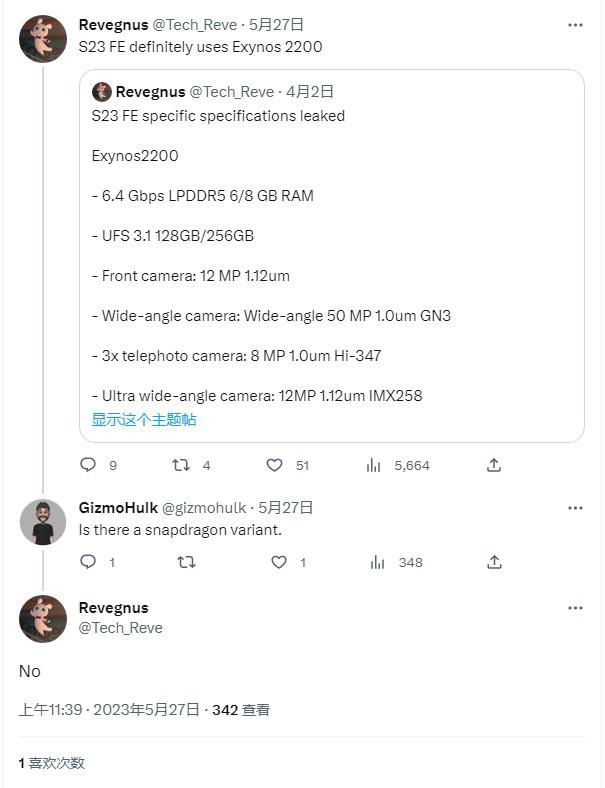Open GizmoHulk's avatar photo
The height and width of the screenshot is (788, 605).
(x=43, y=523)
